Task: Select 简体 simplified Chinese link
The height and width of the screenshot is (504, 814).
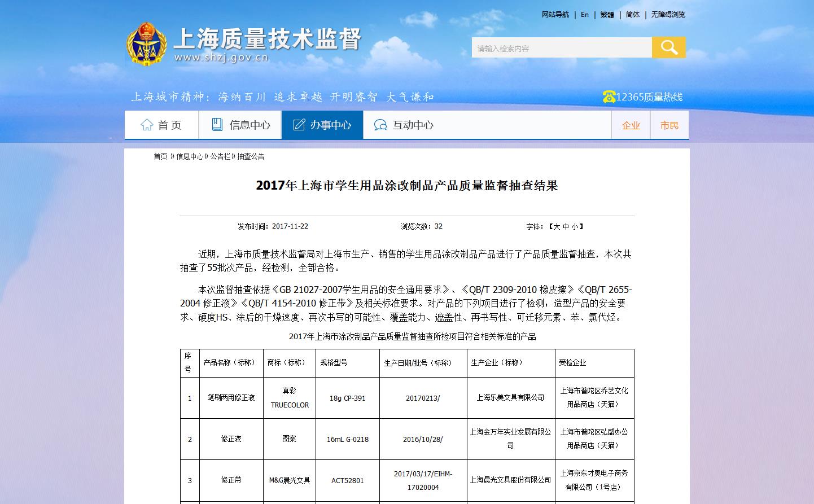Action: click(633, 15)
